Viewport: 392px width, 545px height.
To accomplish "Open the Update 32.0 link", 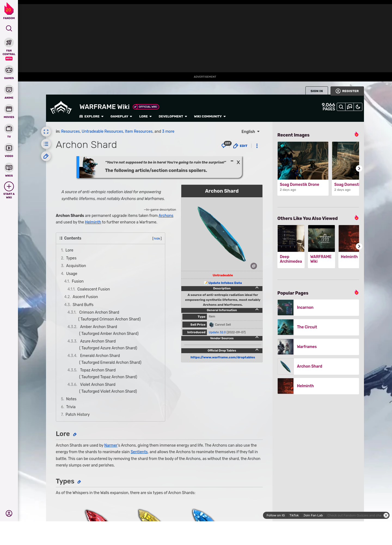I will 217,332.
